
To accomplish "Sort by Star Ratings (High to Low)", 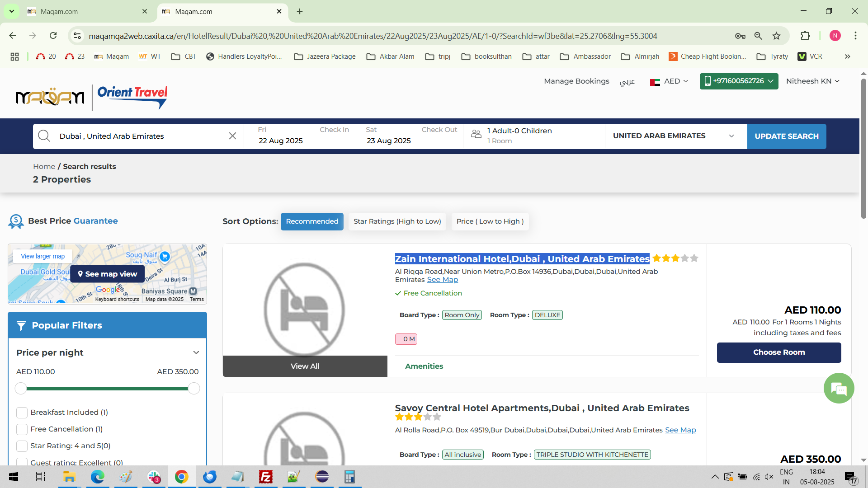I will (x=397, y=221).
